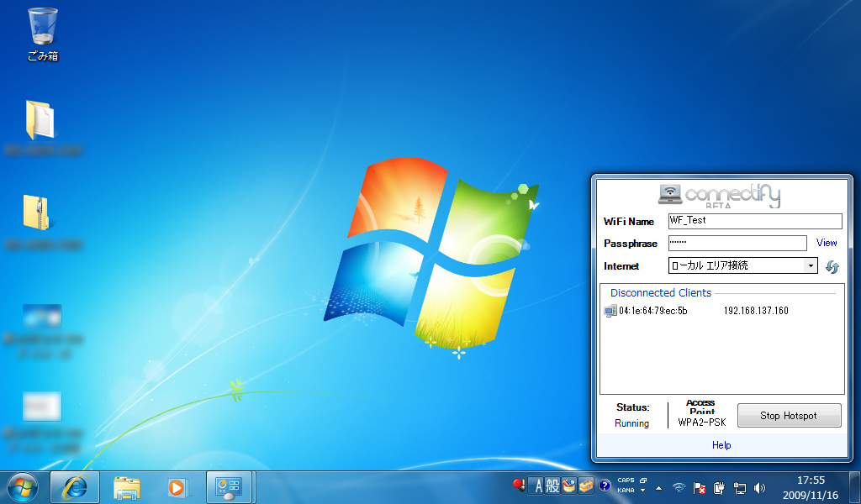This screenshot has width=861, height=504.
Task: Open the Control Panel taskbar button
Action: [x=229, y=487]
